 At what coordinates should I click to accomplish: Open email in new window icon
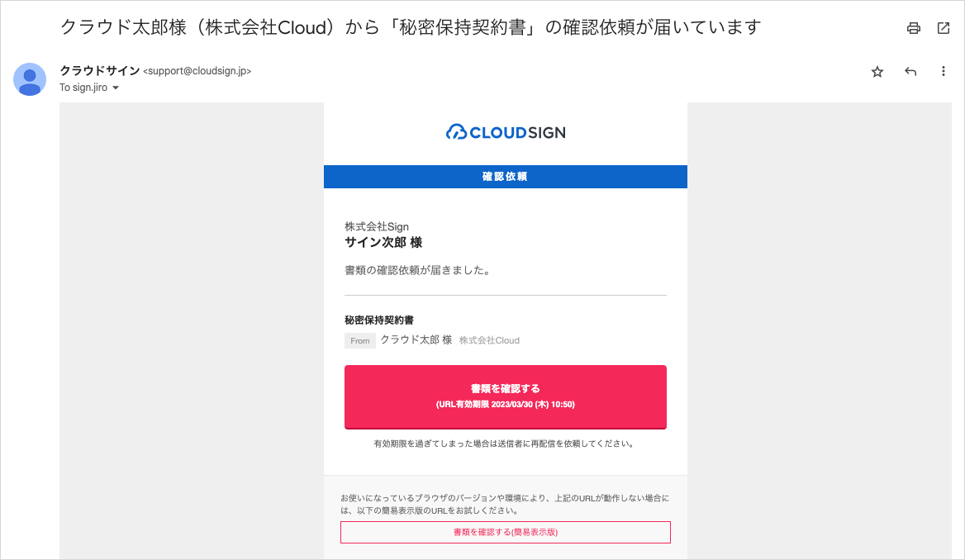tap(944, 28)
